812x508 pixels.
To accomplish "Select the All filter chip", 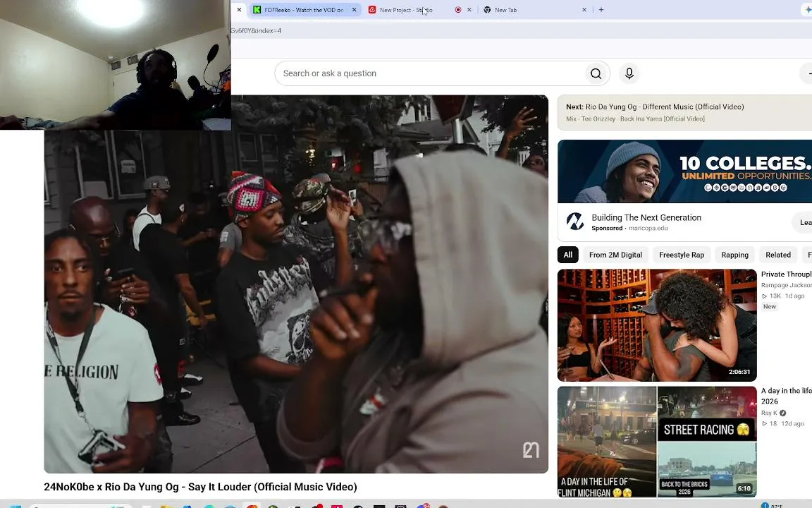I will [x=567, y=255].
